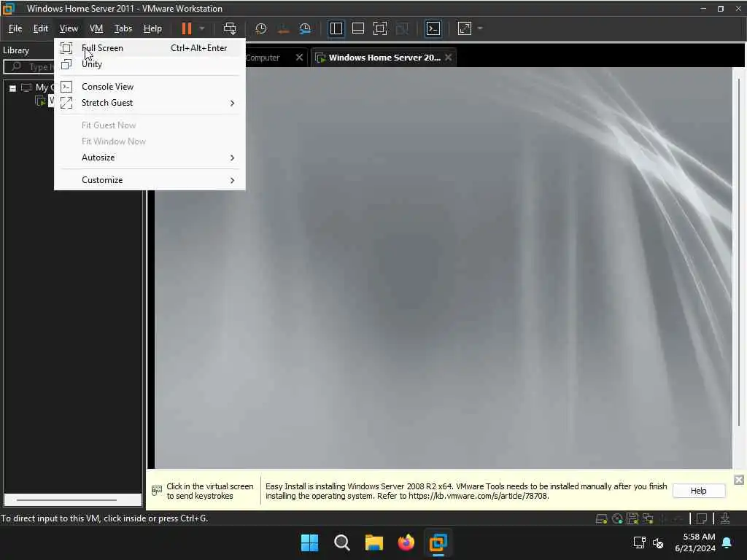Open File Explorer from the taskbar
This screenshot has width=747, height=560.
coord(374,542)
